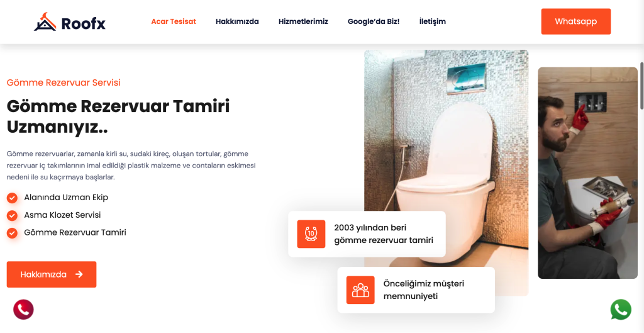The height and width of the screenshot is (333, 644).
Task: Click the orange Hakkımızda hero button
Action: coord(52,274)
